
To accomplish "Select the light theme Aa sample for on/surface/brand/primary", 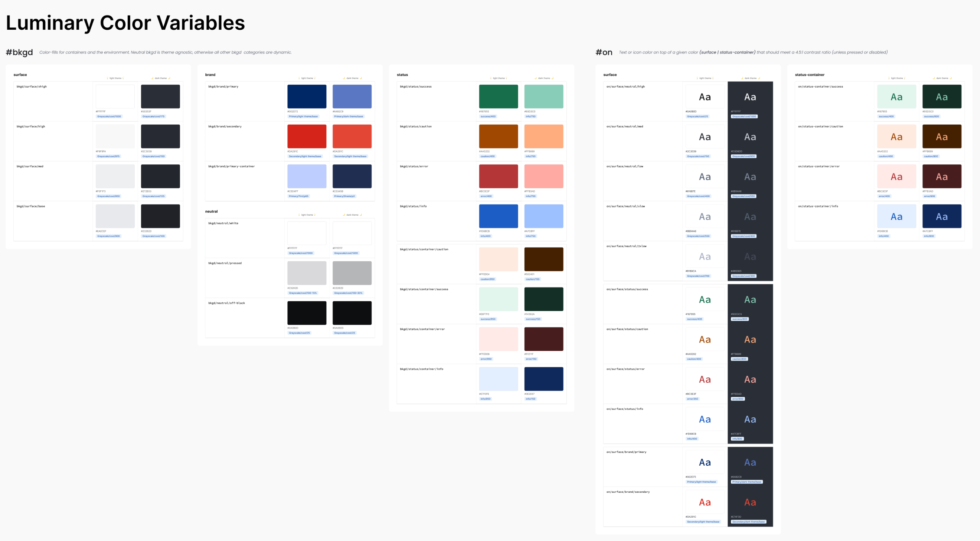I will click(705, 462).
